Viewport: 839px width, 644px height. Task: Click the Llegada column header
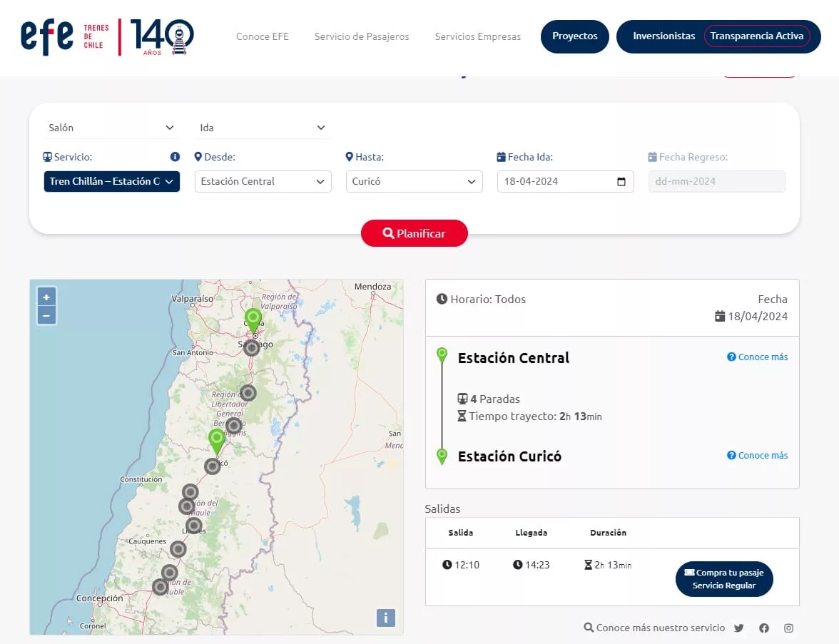(532, 533)
